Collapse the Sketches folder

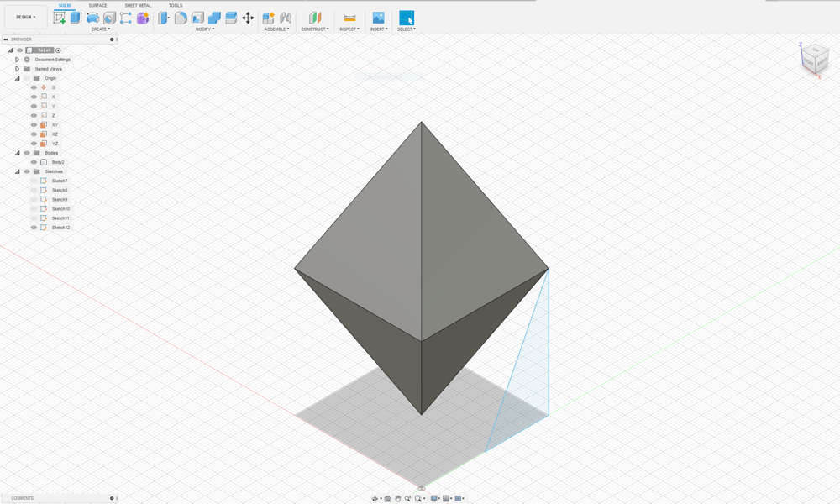[17, 171]
